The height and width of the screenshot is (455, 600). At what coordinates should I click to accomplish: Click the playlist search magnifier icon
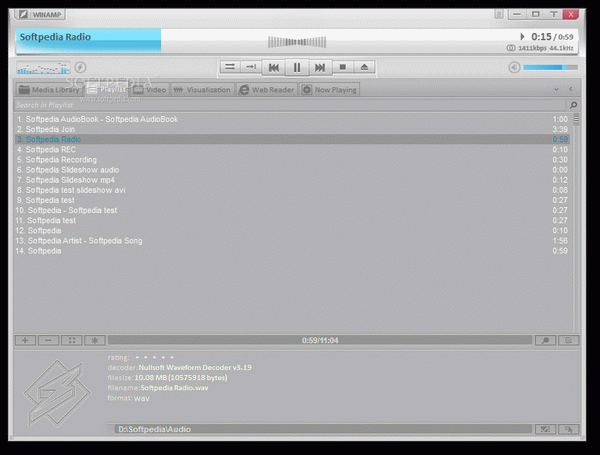573,105
